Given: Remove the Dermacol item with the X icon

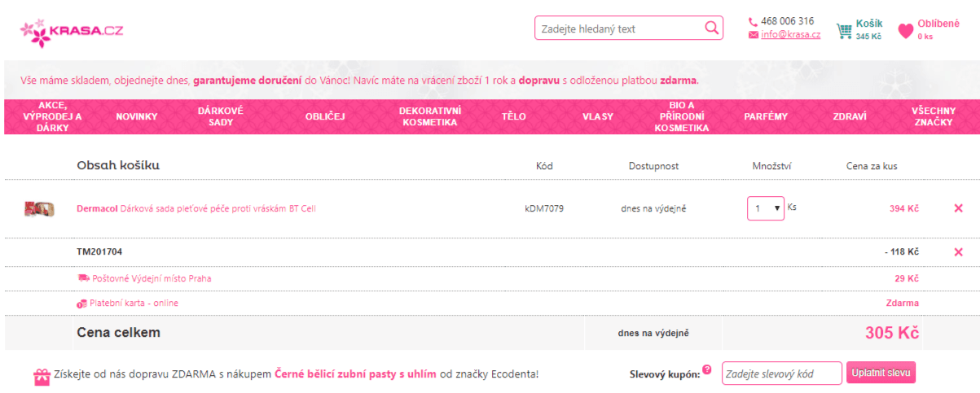Looking at the screenshot, I should click(958, 208).
